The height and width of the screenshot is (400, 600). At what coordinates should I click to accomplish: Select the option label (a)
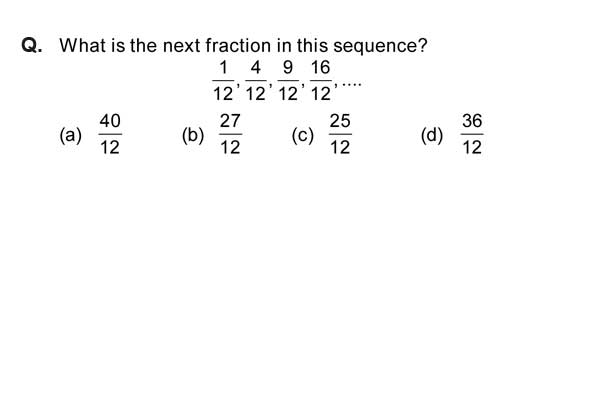(x=70, y=136)
